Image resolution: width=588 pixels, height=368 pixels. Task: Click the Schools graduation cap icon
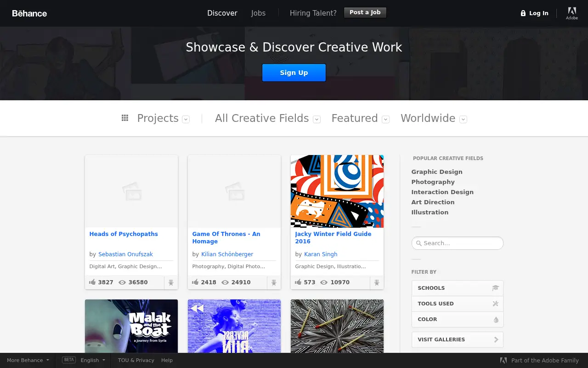pos(495,288)
